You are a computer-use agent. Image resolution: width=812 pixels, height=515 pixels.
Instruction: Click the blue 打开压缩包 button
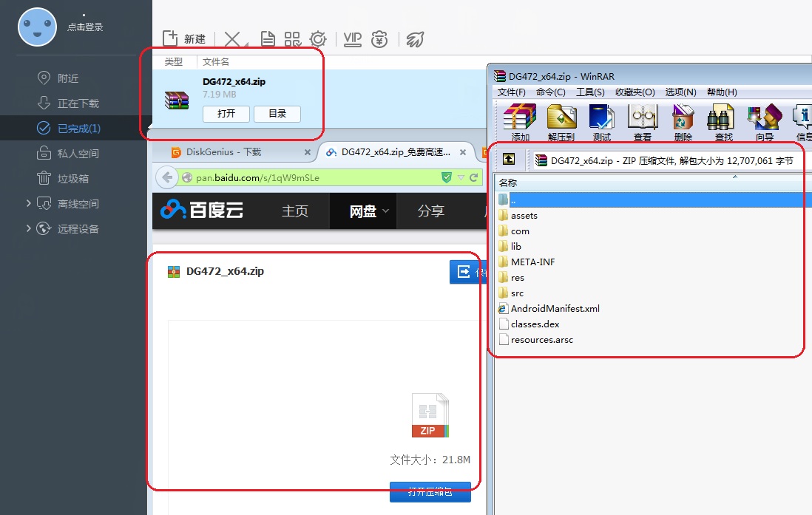click(430, 491)
